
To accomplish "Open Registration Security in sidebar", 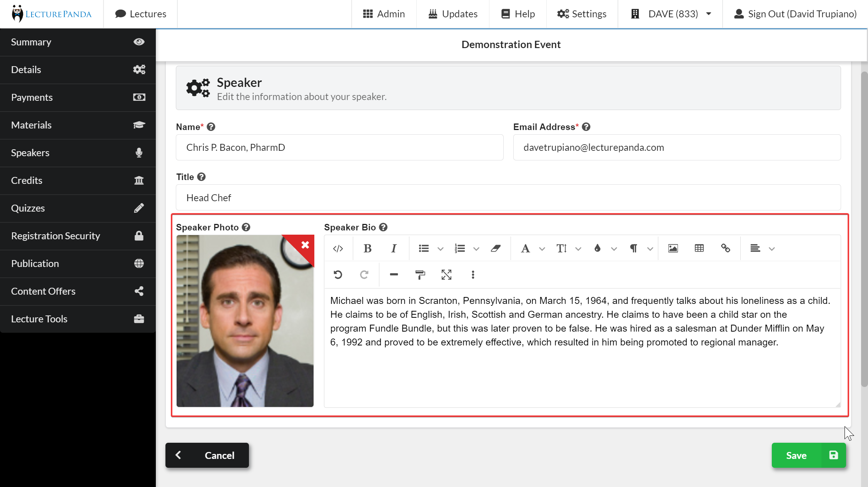I will tap(78, 236).
